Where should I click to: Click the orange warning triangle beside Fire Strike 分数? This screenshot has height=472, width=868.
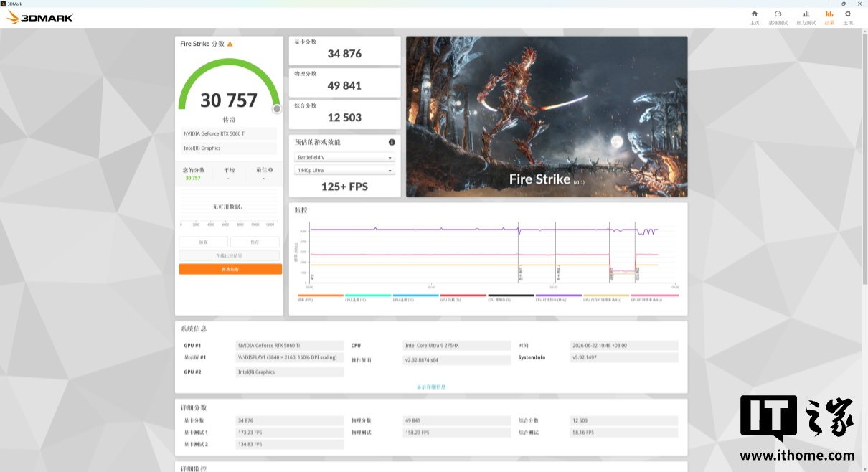click(x=230, y=44)
